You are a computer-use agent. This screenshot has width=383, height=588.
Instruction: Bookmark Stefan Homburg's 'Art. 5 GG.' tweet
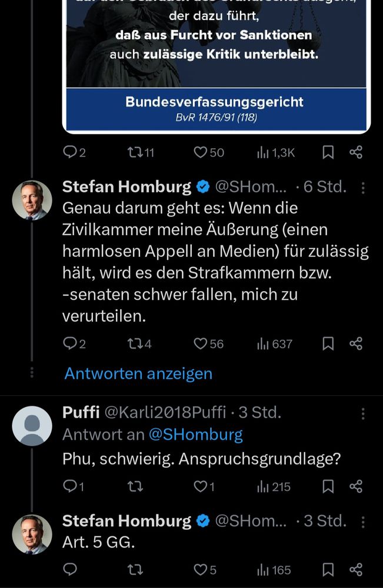[328, 570]
